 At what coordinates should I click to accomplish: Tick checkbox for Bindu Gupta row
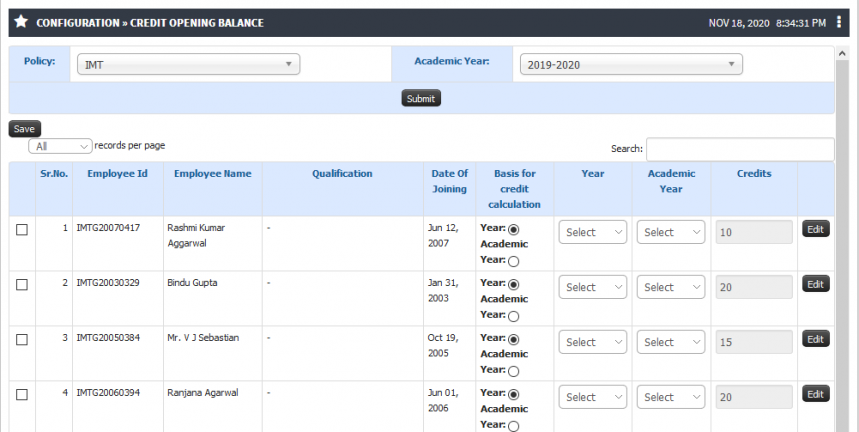22,285
